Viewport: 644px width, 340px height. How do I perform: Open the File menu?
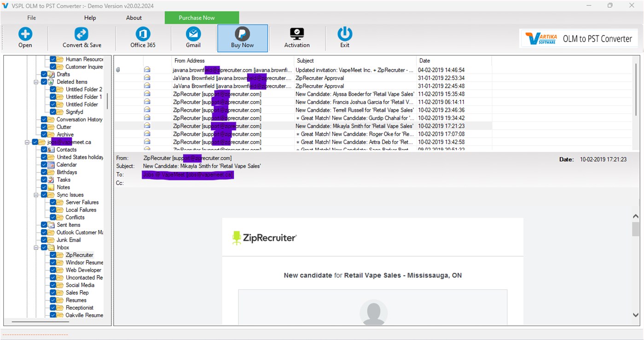(31, 17)
